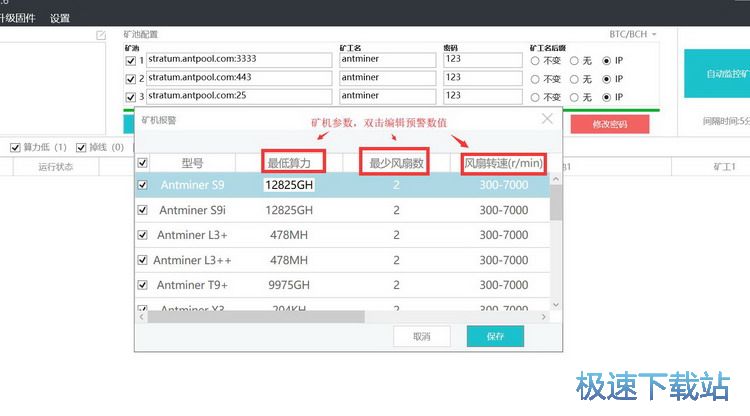Click pool 3 worker name field antminer
The height and width of the screenshot is (416, 750).
click(387, 96)
